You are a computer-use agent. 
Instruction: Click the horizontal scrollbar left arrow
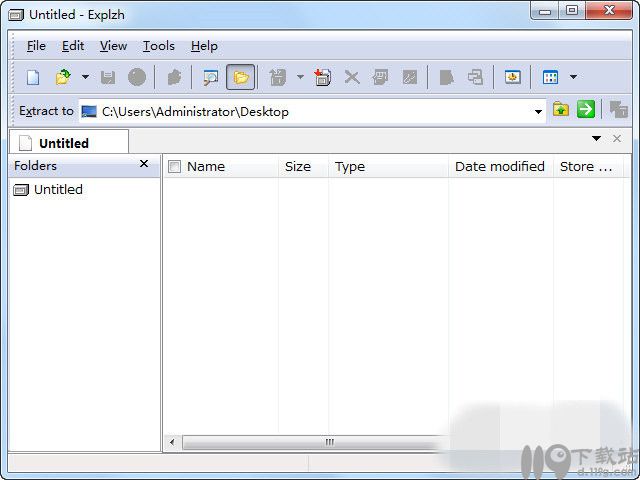(x=172, y=442)
